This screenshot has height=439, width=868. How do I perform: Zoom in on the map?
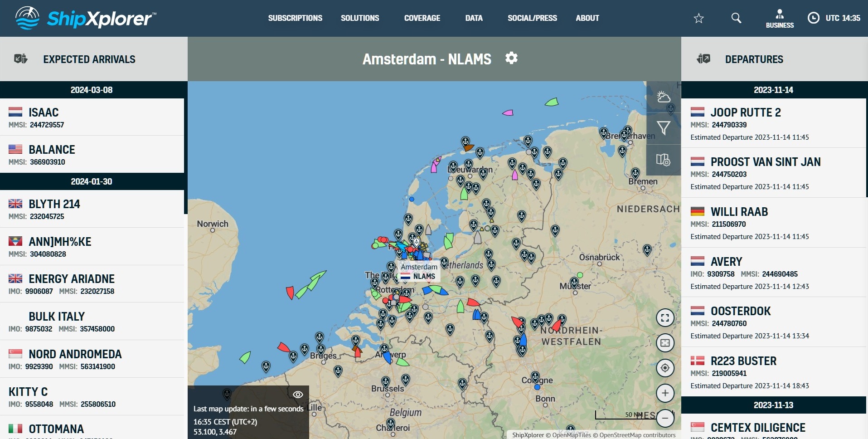coord(665,393)
